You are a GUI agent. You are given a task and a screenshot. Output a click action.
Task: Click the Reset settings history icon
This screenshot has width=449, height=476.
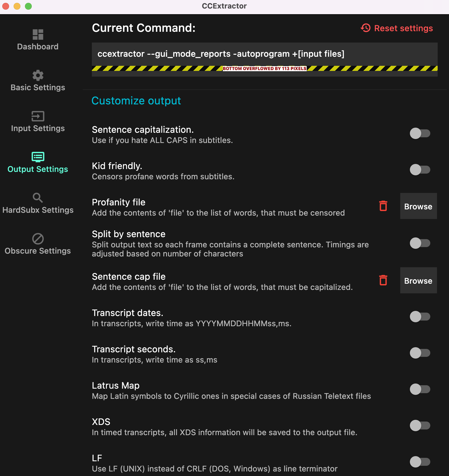366,28
